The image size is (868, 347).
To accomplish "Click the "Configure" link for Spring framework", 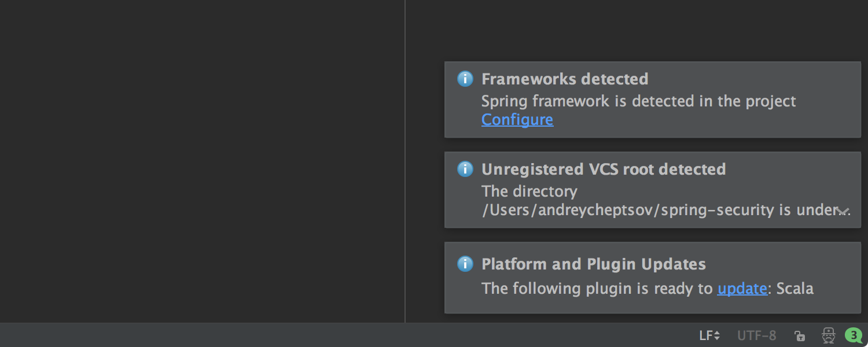I will click(517, 119).
